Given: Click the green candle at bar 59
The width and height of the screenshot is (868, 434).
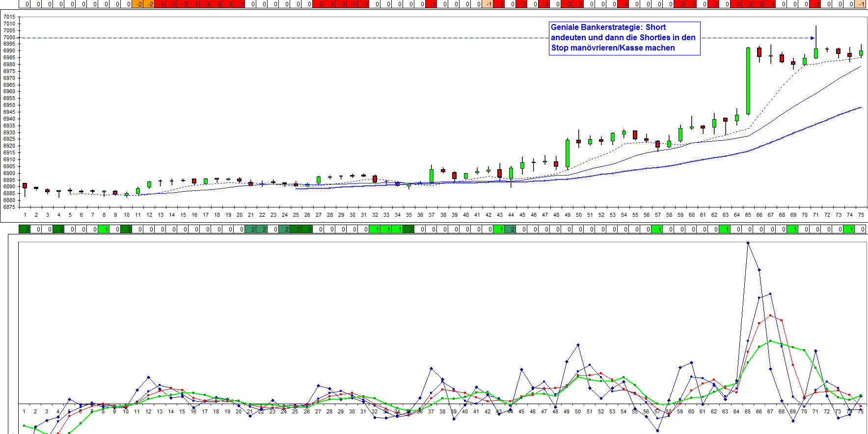Looking at the screenshot, I should [680, 134].
